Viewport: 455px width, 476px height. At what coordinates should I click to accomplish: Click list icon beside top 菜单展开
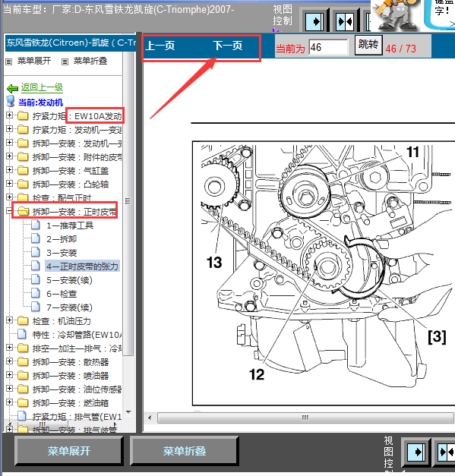point(9,62)
